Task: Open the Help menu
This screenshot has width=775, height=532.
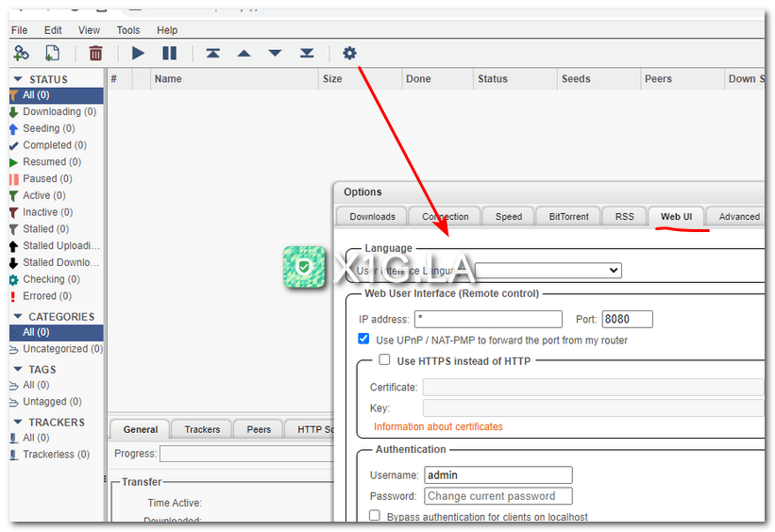Action: coord(167,30)
